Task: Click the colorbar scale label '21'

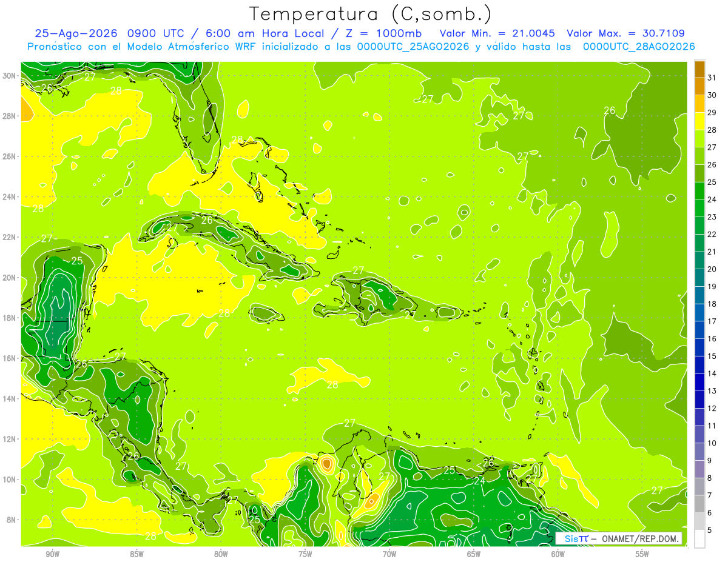Action: point(712,252)
